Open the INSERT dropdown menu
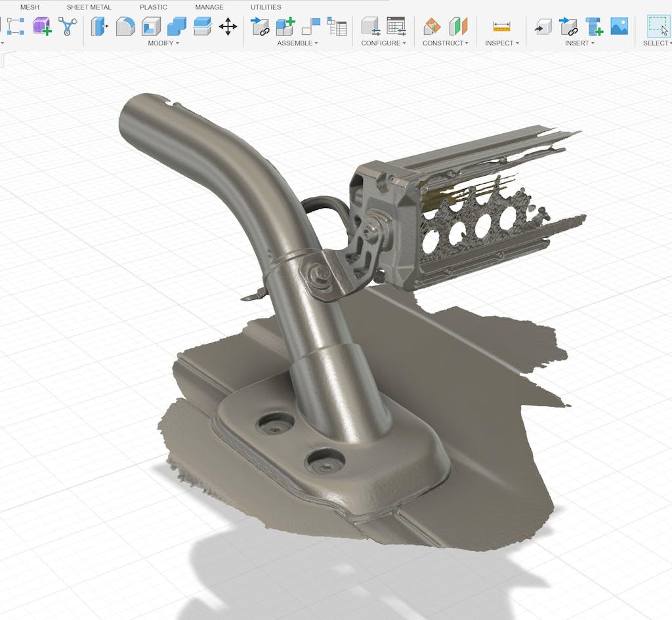672x620 pixels. [x=579, y=43]
